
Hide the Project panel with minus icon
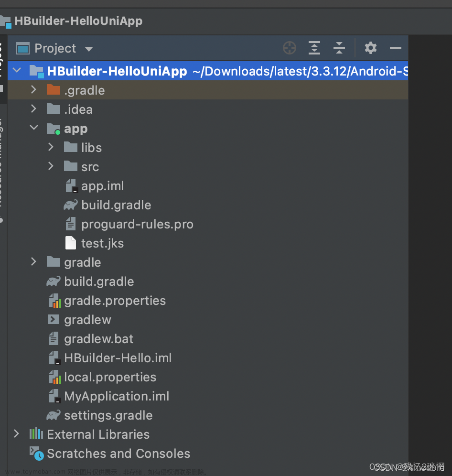[395, 48]
